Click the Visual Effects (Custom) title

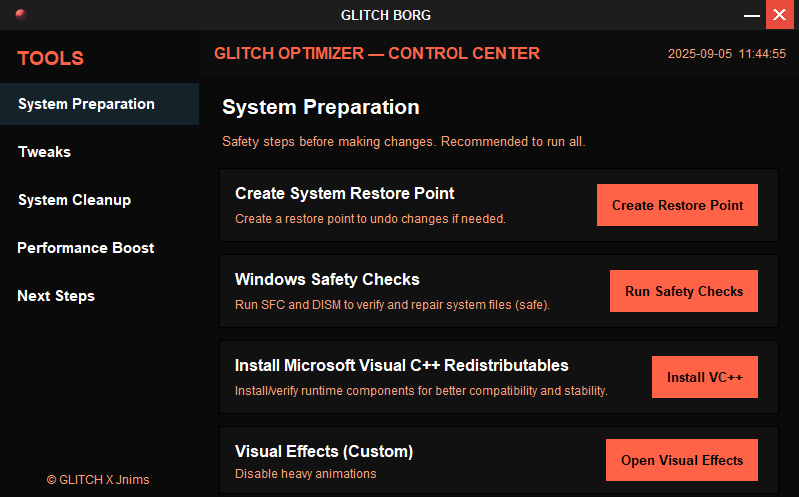(324, 452)
